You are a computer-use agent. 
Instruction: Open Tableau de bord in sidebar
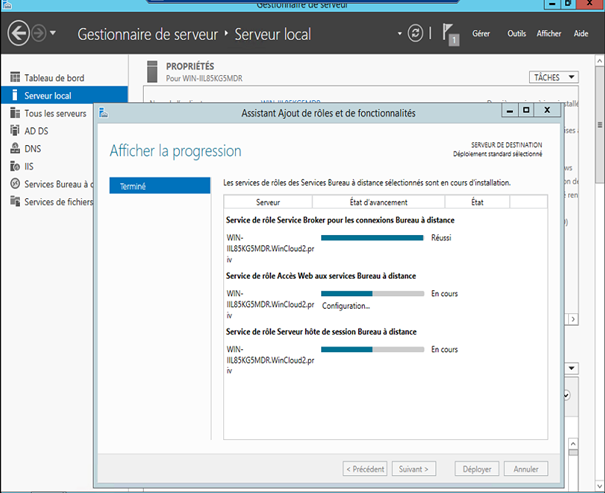pyautogui.click(x=53, y=78)
